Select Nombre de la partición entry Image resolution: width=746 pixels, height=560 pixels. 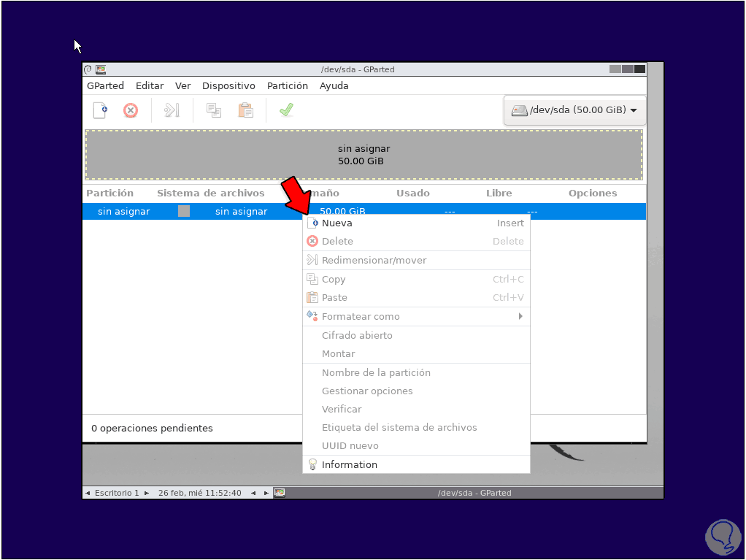(x=416, y=372)
